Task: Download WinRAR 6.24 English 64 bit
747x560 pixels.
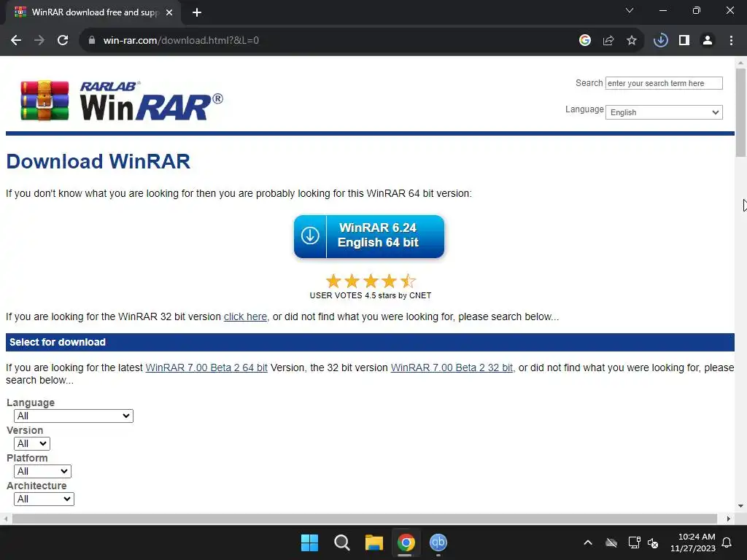Action: click(x=369, y=236)
